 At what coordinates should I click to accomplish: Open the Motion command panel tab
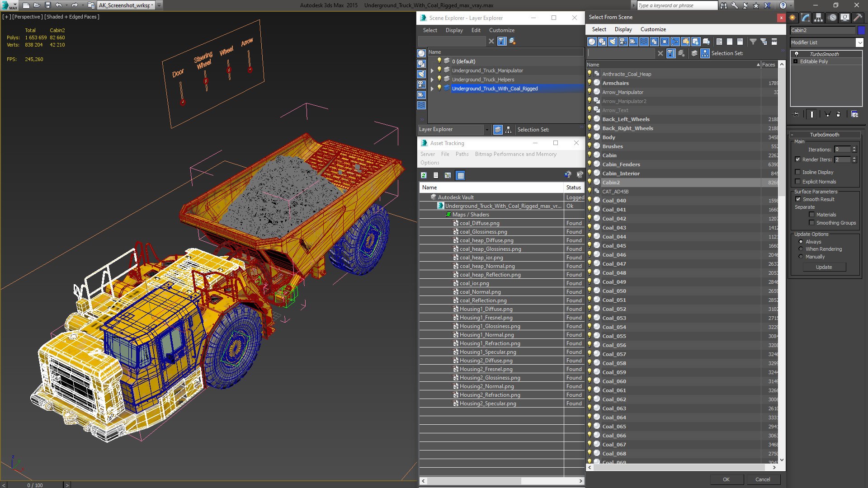(832, 18)
